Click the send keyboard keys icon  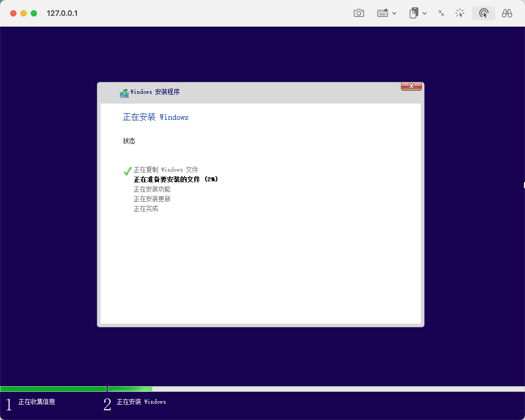pos(382,13)
